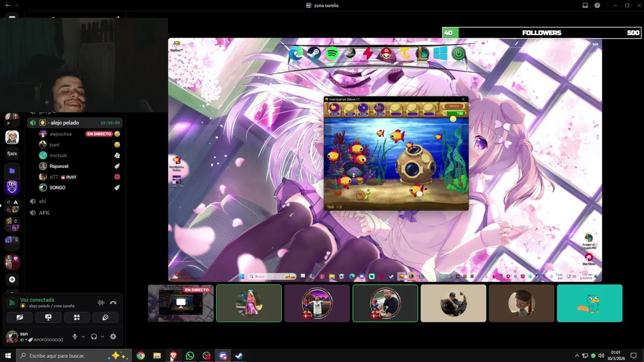Open the Discord inbox icon
The image size is (644, 362).
(585, 6)
